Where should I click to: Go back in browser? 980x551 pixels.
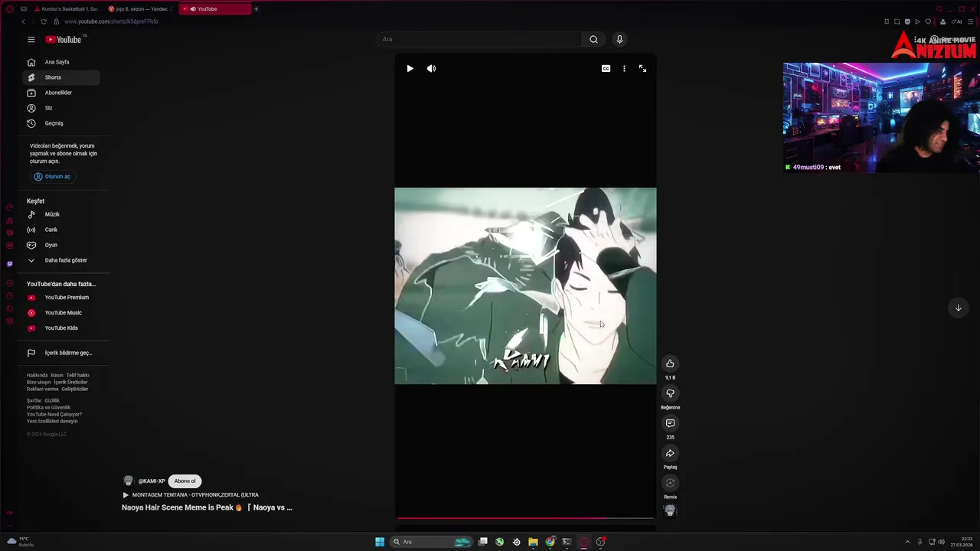pyautogui.click(x=23, y=21)
